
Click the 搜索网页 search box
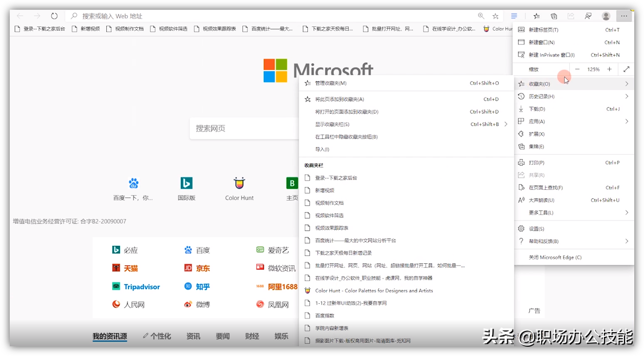tap(244, 129)
